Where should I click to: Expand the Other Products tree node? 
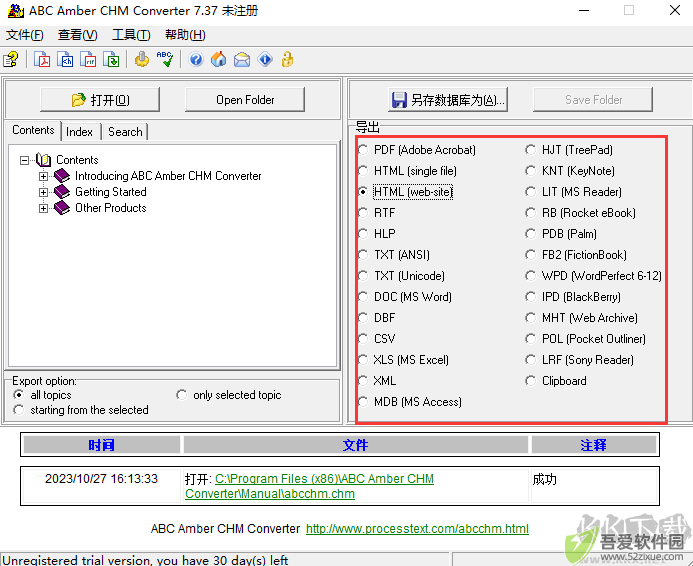[x=43, y=208]
